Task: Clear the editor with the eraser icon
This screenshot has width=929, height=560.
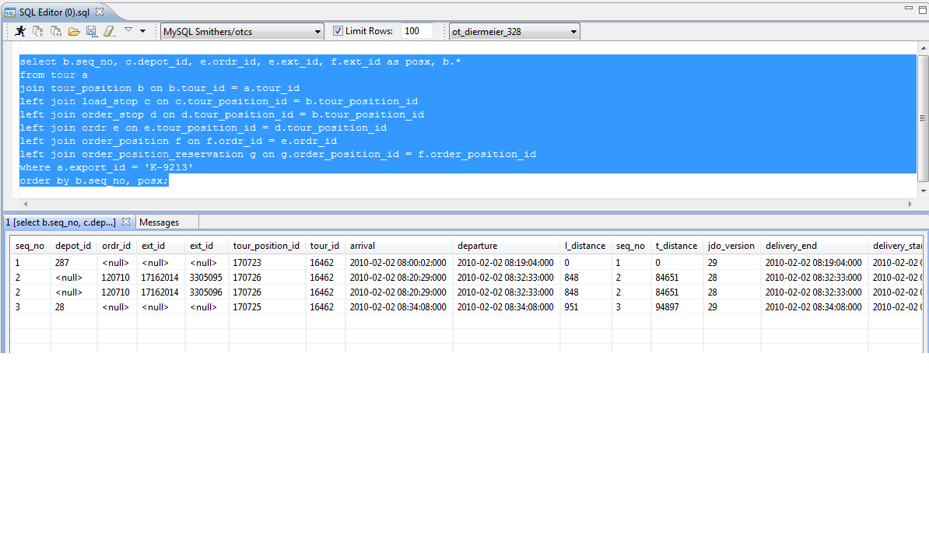Action: pyautogui.click(x=109, y=31)
